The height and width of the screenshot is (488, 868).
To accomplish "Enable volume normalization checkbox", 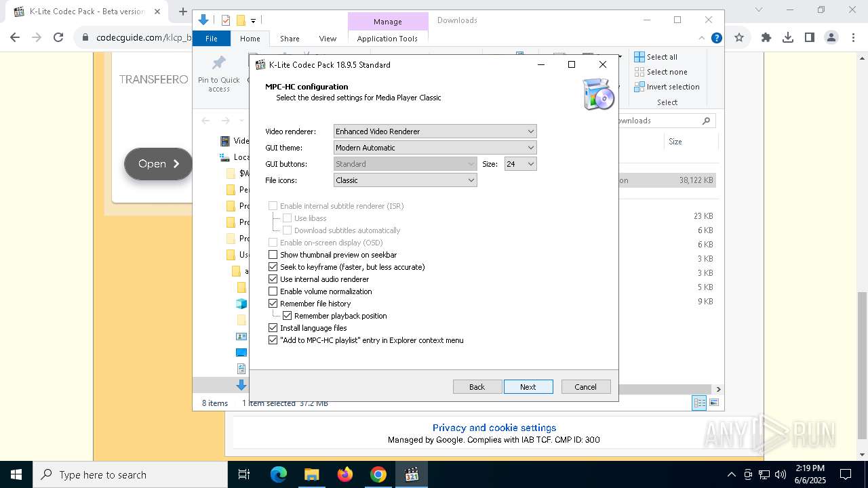I will click(273, 291).
